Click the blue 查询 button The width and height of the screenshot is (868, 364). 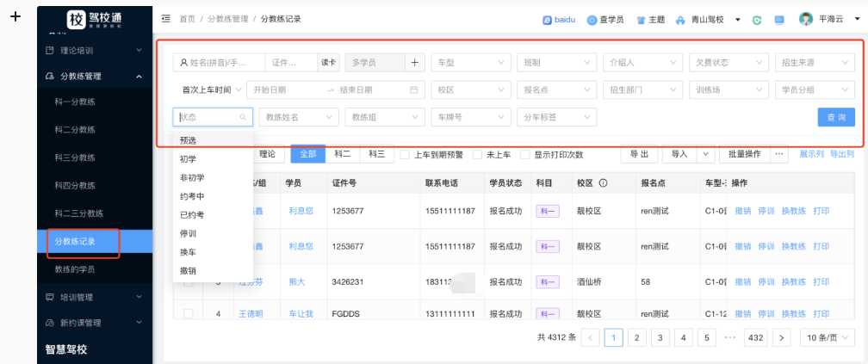[x=835, y=118]
